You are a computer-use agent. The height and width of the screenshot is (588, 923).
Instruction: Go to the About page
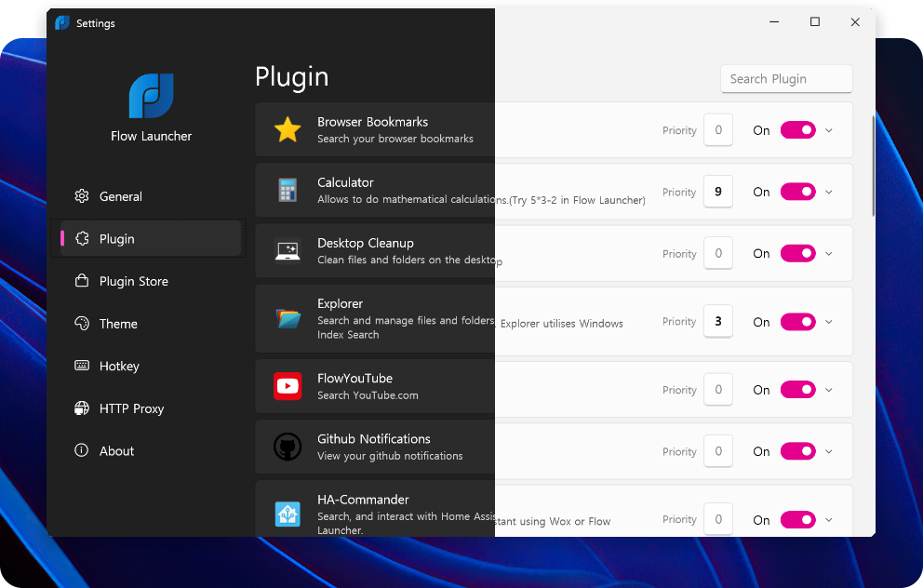coord(116,450)
